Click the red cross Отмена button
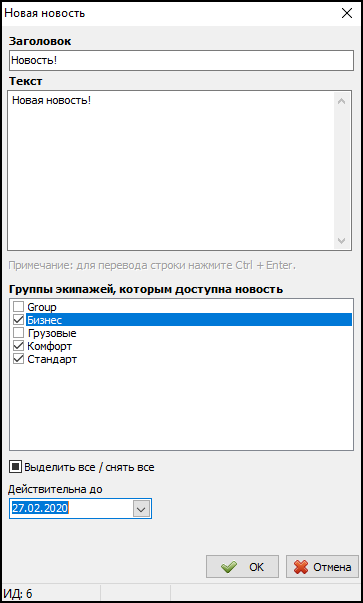This screenshot has width=363, height=603. 322,566
